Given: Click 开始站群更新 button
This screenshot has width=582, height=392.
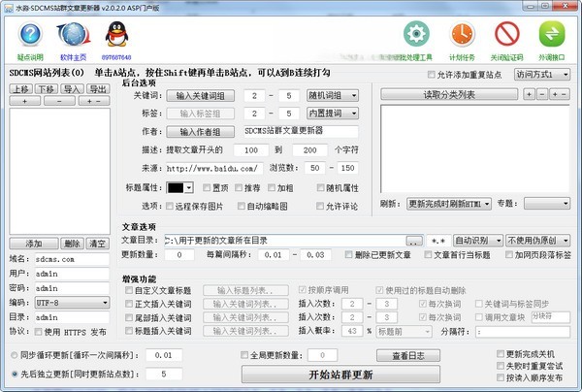Looking at the screenshot, I should [x=340, y=375].
